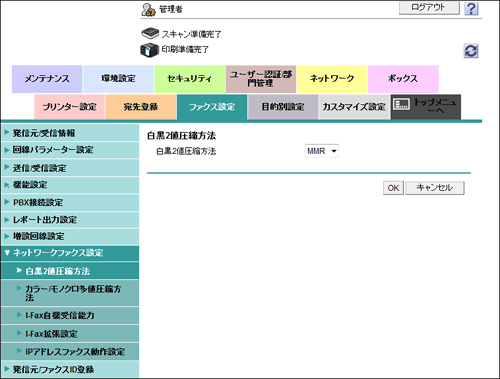The height and width of the screenshot is (379, 500).
Task: Open the help question mark icon
Action: pyautogui.click(x=471, y=8)
